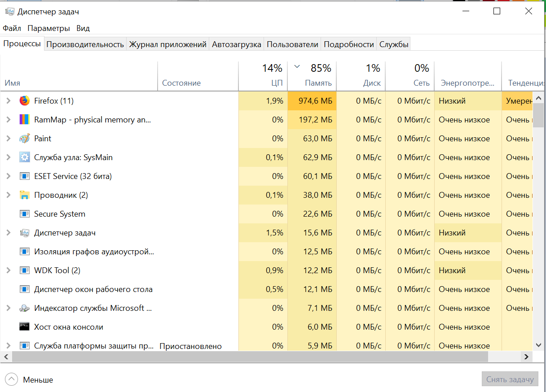The image size is (546, 392).
Task: Click the Проводник folder icon
Action: 25,195
